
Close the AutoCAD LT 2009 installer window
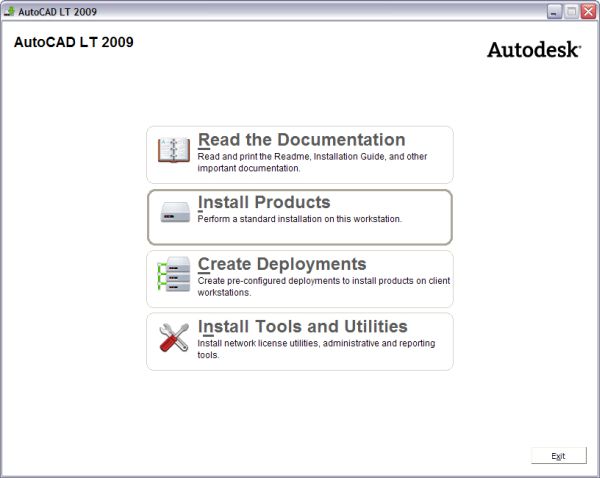tap(589, 11)
